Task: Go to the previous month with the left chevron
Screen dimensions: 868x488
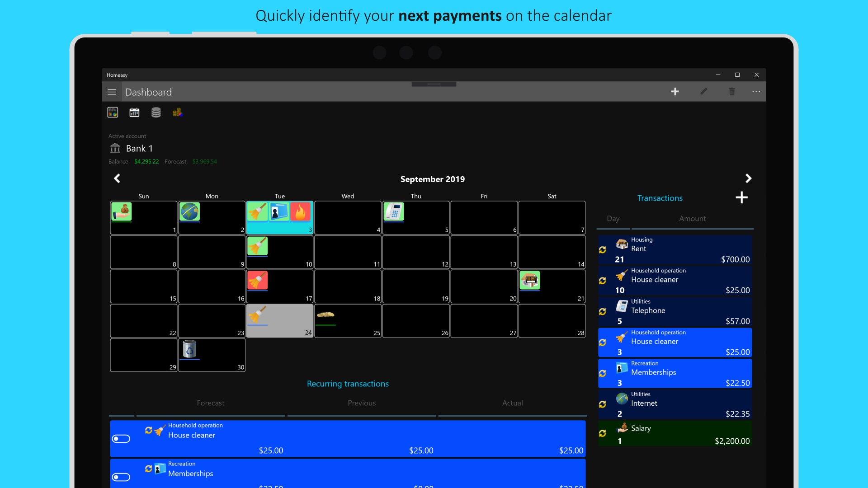Action: point(117,178)
